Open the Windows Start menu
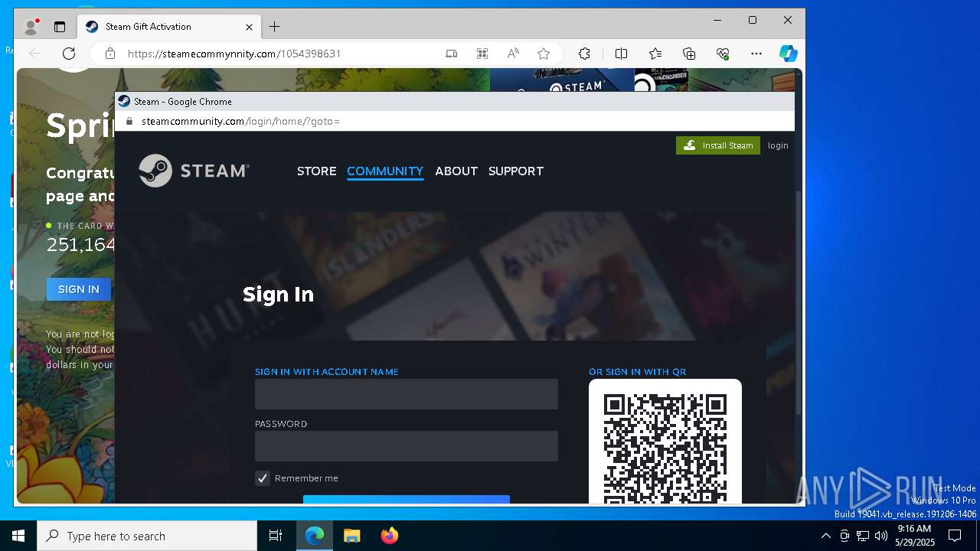Viewport: 980px width, 551px height. point(18,536)
